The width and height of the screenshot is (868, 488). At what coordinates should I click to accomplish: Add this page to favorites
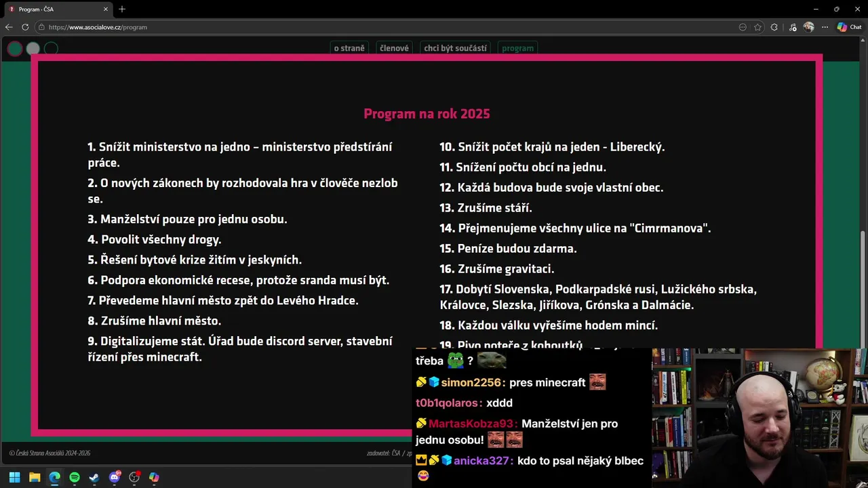point(757,27)
